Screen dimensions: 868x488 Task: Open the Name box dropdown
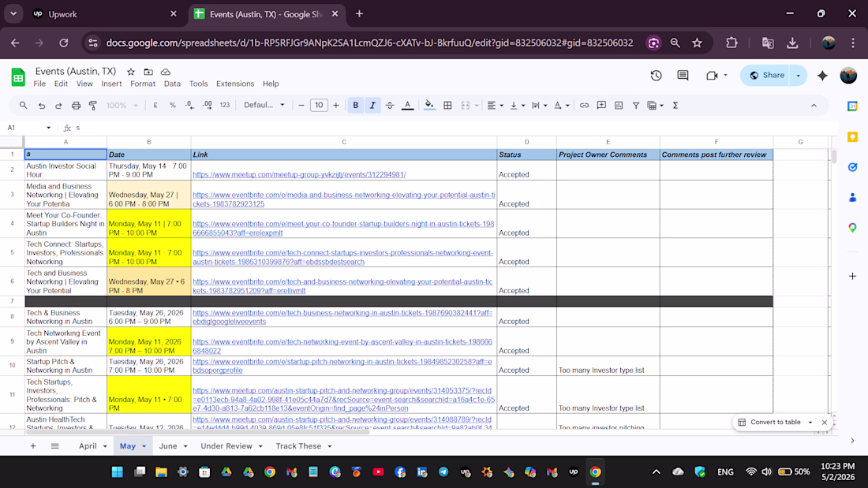48,128
